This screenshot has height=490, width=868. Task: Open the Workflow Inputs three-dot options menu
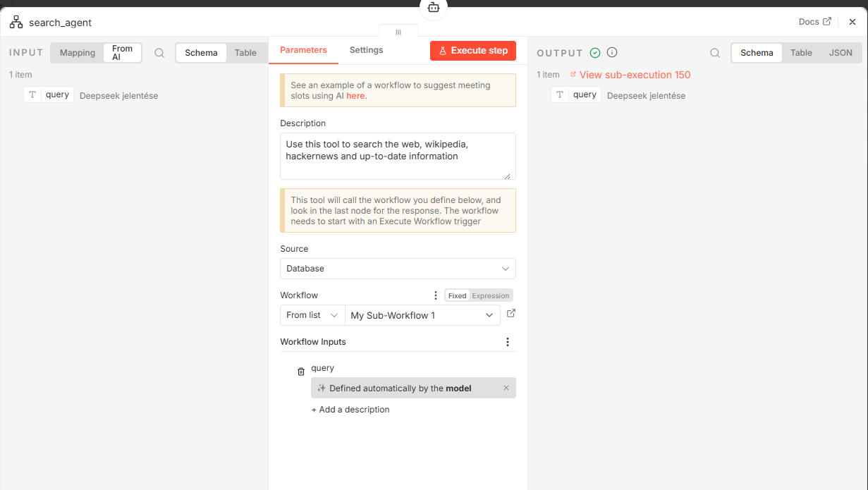tap(508, 342)
